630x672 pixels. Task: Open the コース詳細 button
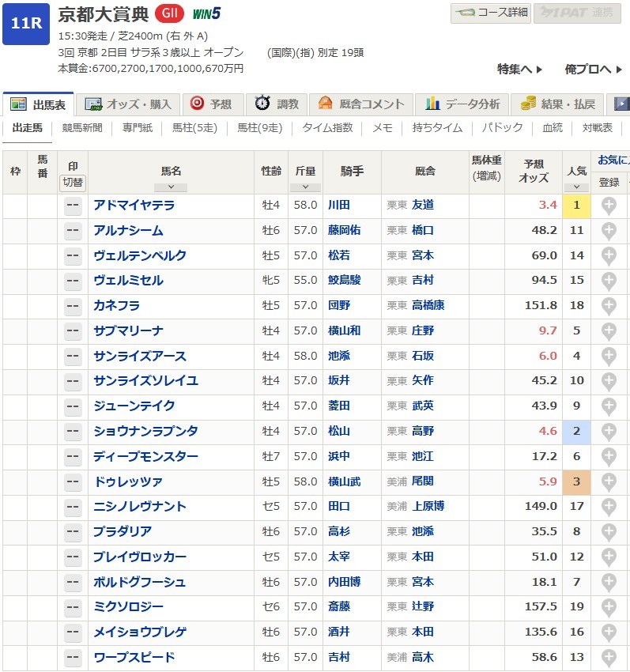[491, 13]
